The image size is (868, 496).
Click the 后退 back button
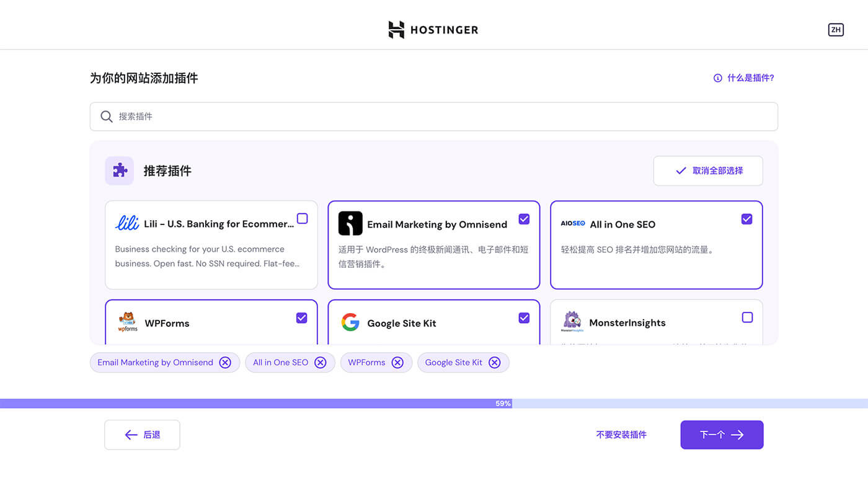coord(142,435)
